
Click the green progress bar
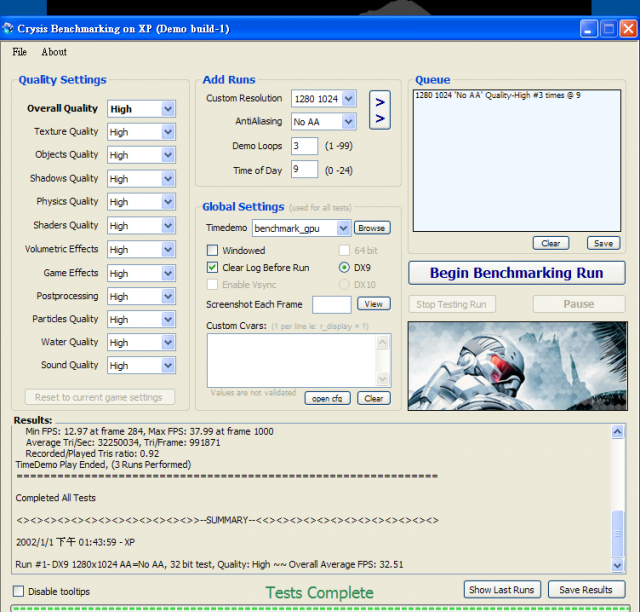tap(320, 608)
